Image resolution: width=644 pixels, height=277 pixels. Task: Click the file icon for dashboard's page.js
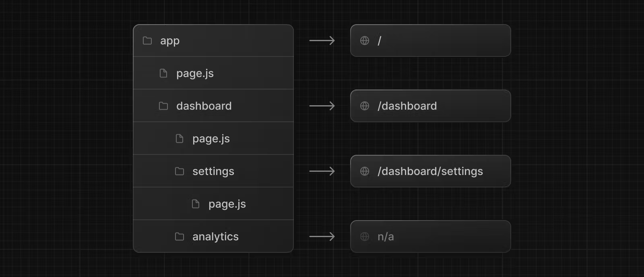pos(180,139)
